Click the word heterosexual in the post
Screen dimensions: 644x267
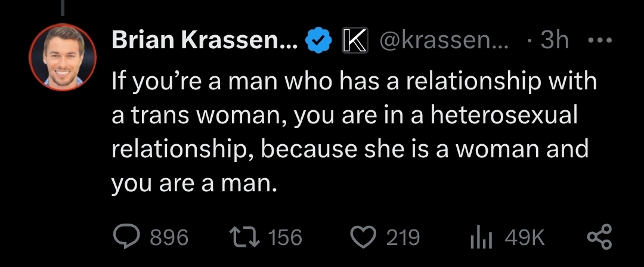click(503, 115)
